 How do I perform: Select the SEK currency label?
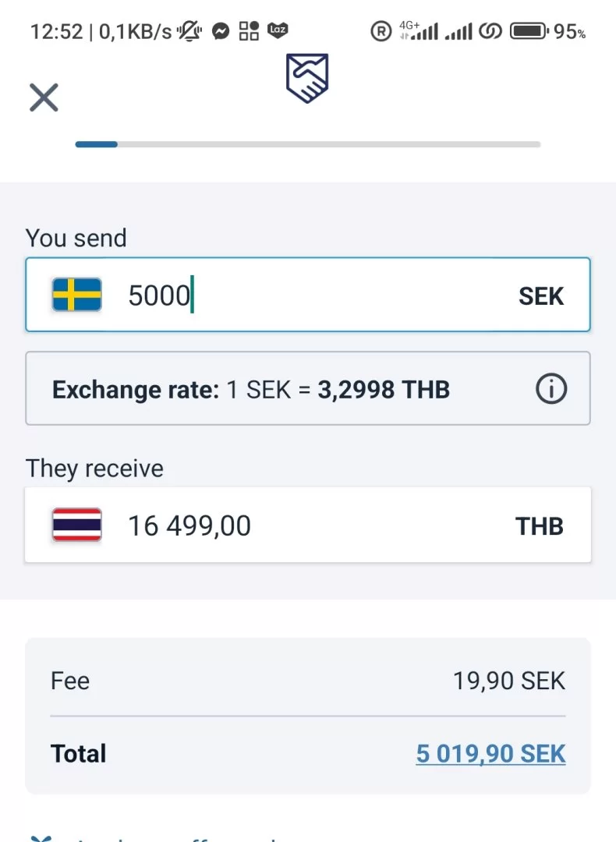coord(541,296)
